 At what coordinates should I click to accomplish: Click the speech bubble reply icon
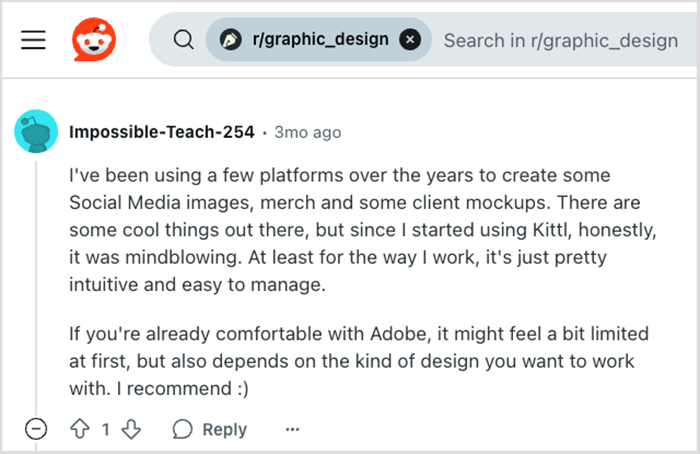point(182,429)
